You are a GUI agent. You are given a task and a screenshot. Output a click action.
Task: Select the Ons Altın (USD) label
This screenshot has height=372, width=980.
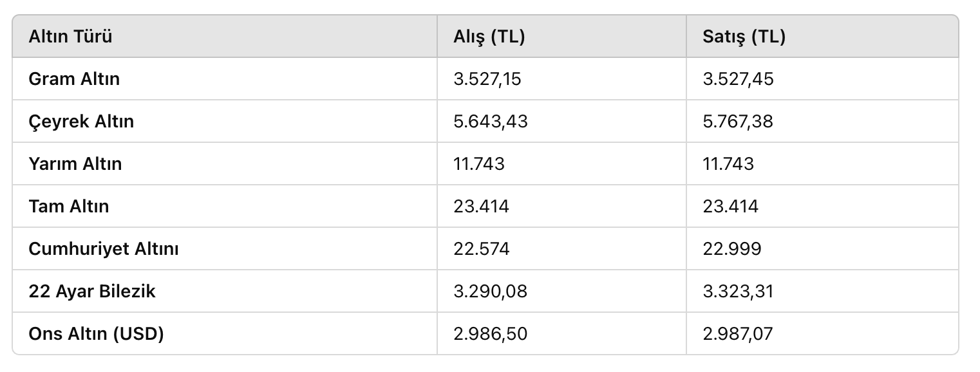(97, 334)
